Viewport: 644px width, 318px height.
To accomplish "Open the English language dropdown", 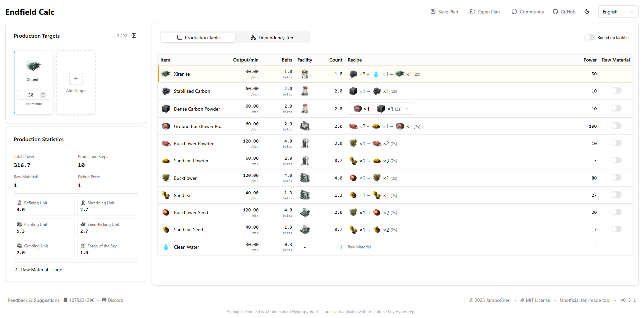I will click(x=618, y=12).
